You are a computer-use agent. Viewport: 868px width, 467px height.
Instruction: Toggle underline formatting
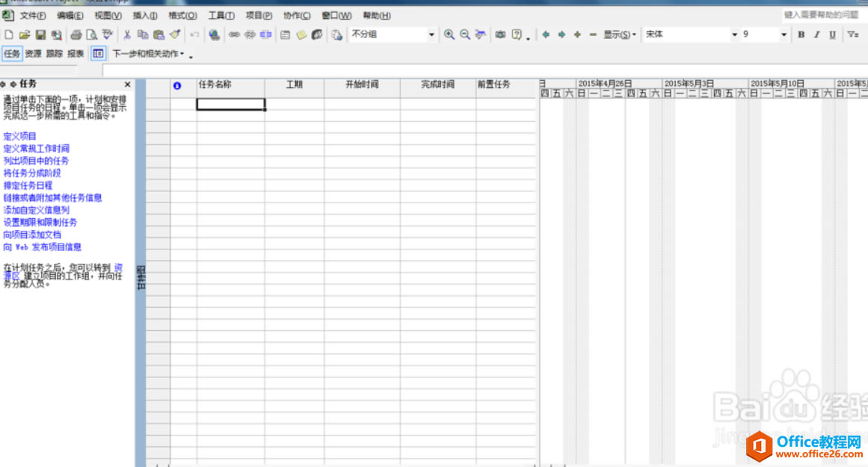coord(831,34)
